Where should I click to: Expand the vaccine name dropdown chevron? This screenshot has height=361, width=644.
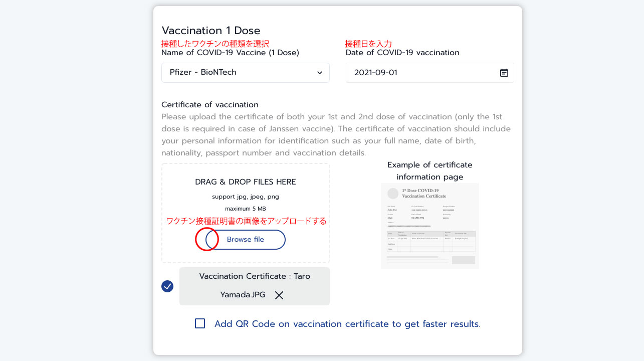[x=320, y=73]
